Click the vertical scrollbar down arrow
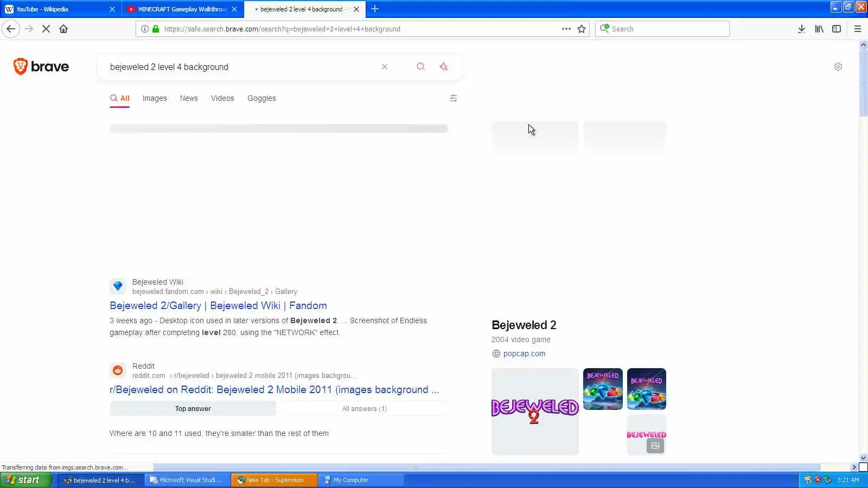The width and height of the screenshot is (868, 488). 863,458
